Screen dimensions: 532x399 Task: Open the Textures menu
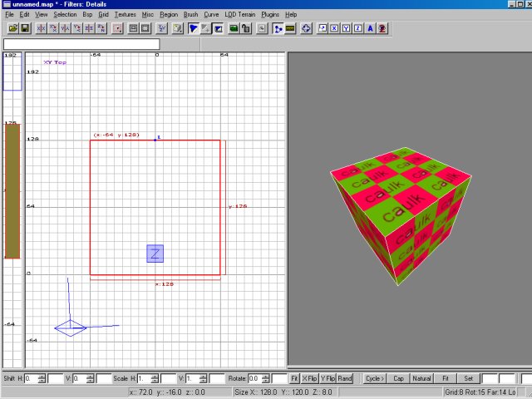(125, 15)
